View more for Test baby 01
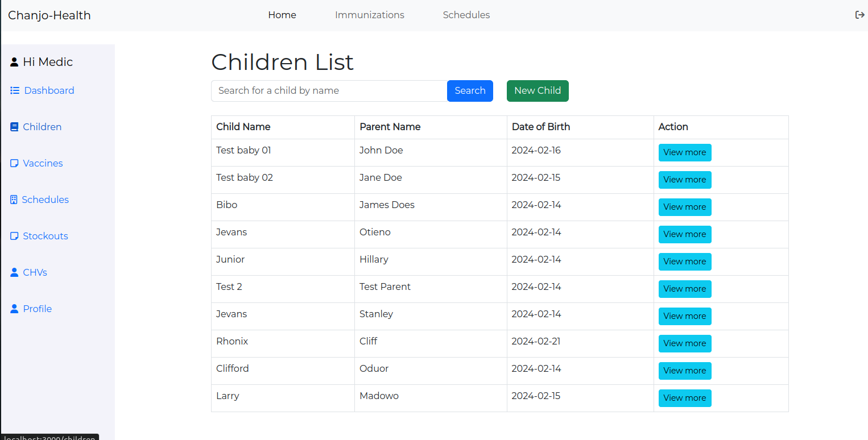 coord(685,152)
